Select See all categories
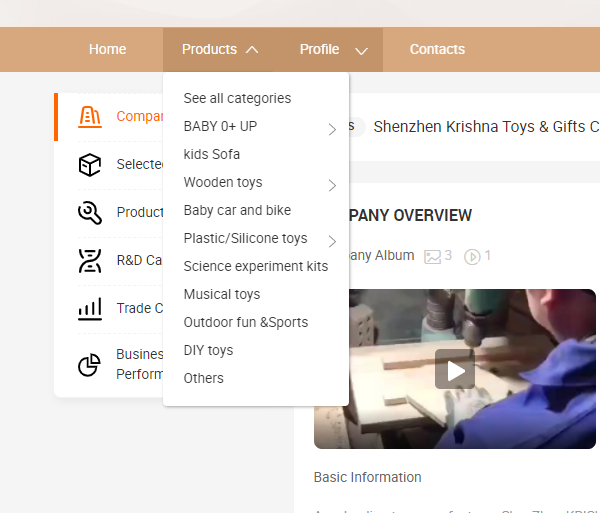This screenshot has height=513, width=600. 237,98
